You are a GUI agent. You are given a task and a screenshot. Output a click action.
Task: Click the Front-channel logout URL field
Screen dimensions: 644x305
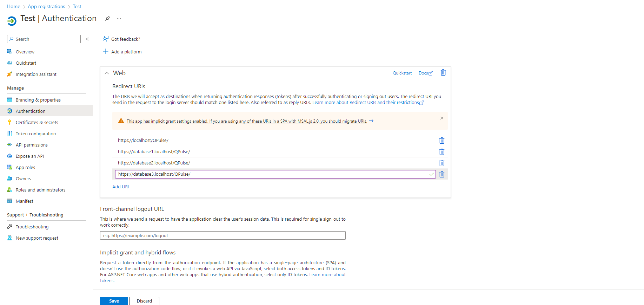223,235
